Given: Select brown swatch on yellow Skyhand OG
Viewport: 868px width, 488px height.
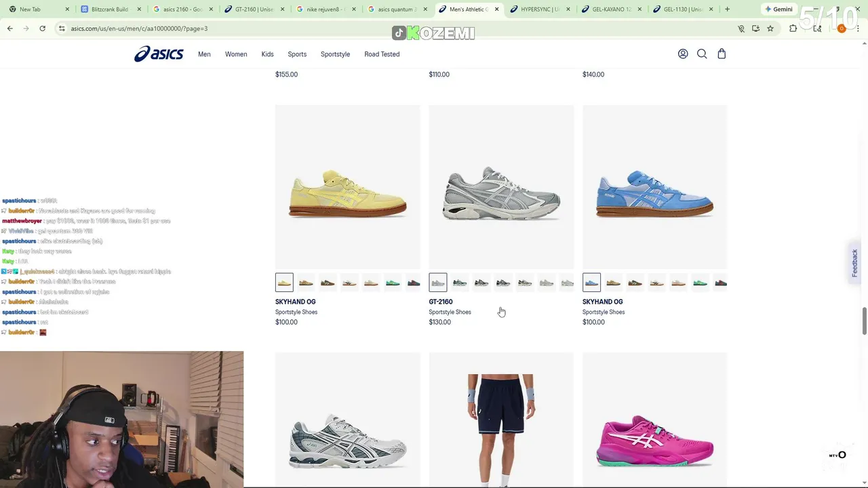Looking at the screenshot, I should tap(328, 283).
